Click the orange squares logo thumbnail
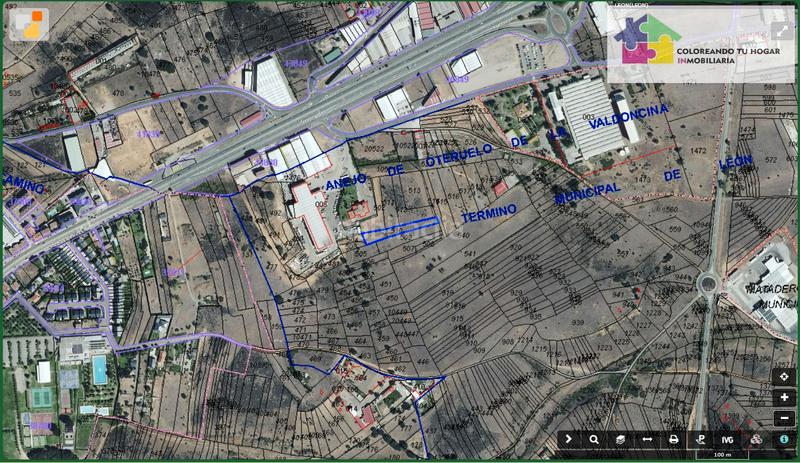Screen dimensions: 800x463 coord(30,23)
